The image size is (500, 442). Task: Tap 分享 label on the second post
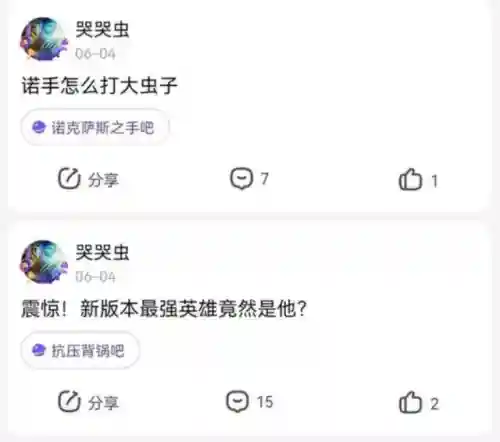tap(103, 403)
